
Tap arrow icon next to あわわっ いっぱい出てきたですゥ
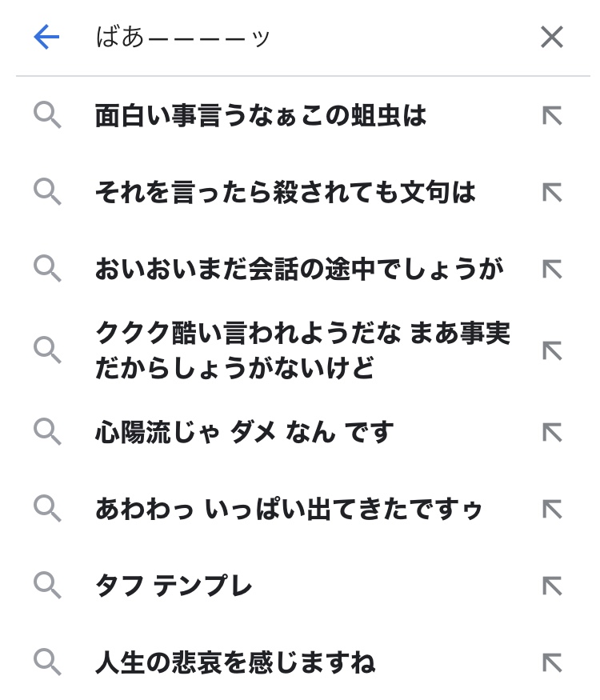coord(551,509)
